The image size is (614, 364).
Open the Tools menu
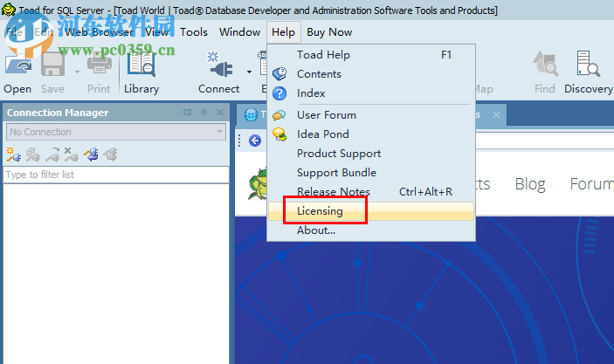193,32
